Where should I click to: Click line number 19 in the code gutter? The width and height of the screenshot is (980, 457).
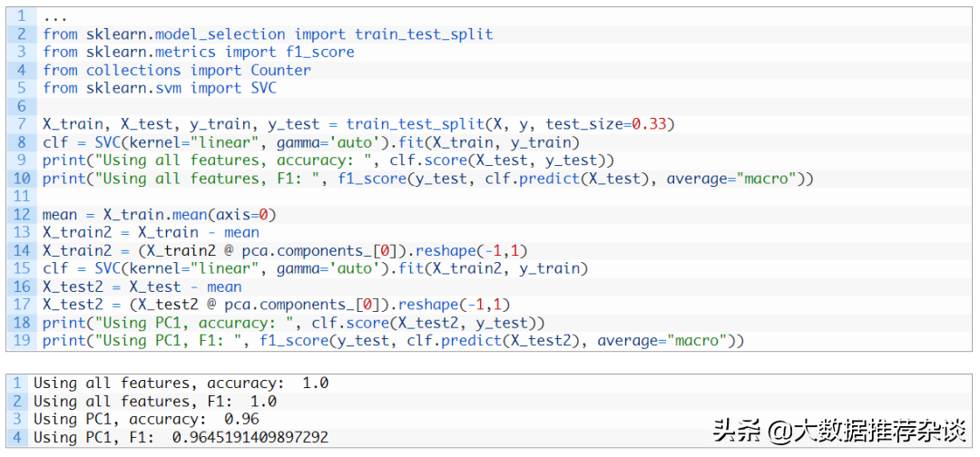(22, 341)
